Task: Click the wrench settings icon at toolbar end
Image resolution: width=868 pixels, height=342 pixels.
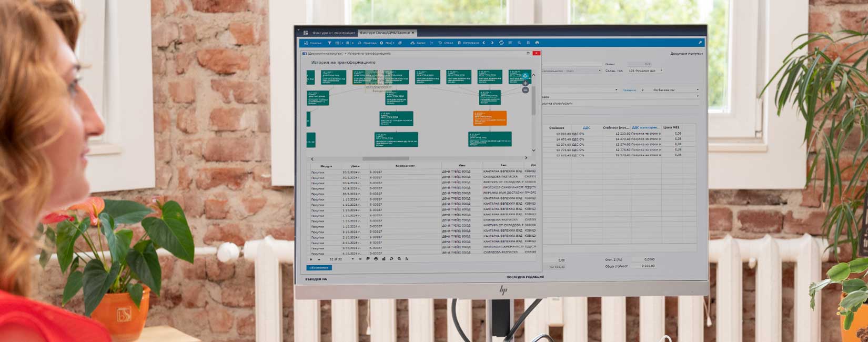Action: pos(700,43)
